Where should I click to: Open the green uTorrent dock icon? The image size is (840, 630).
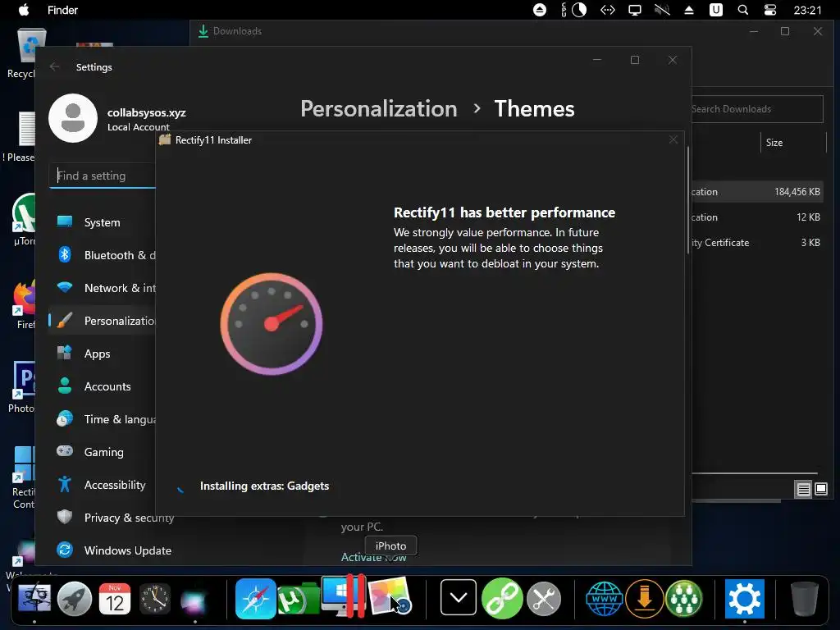click(x=299, y=600)
